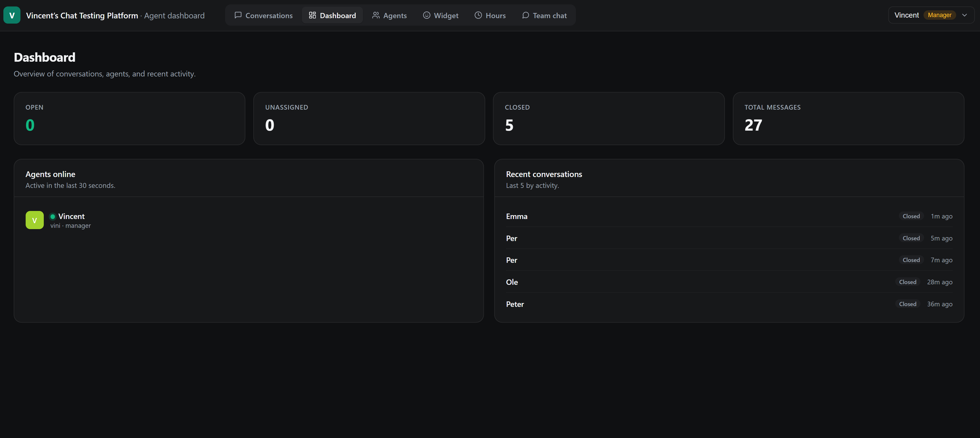Click the '7m ago' timestamp
Screen dimensions: 980x438
coord(942,260)
